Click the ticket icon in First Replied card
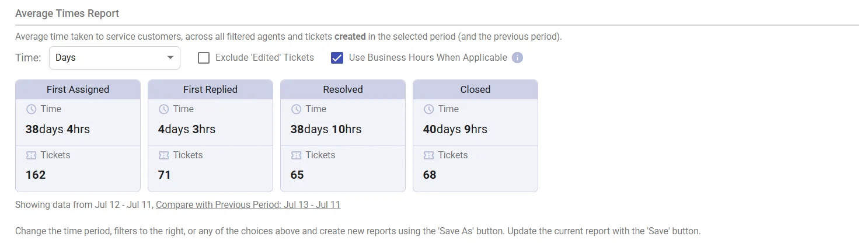The image size is (868, 250). (x=163, y=155)
